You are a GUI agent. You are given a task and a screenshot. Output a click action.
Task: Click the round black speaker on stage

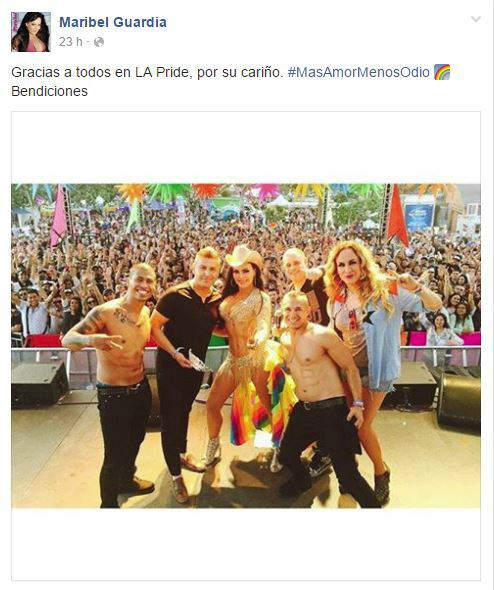click(x=458, y=402)
